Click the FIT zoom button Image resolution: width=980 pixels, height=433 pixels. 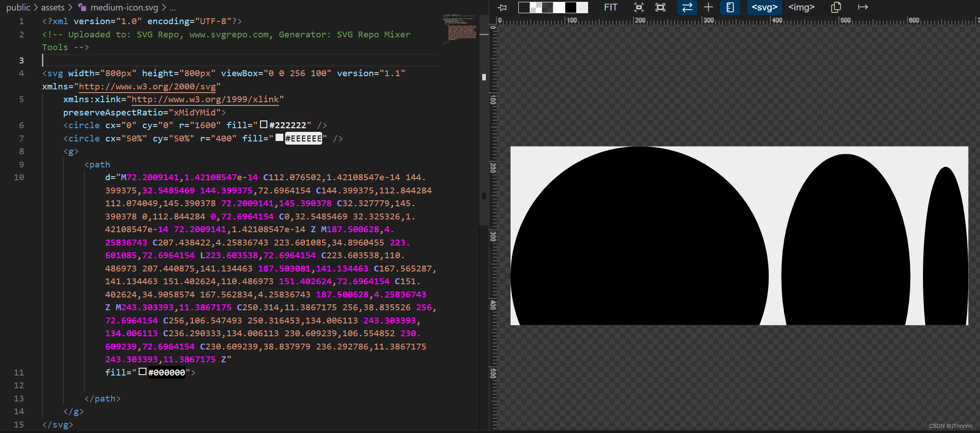610,7
